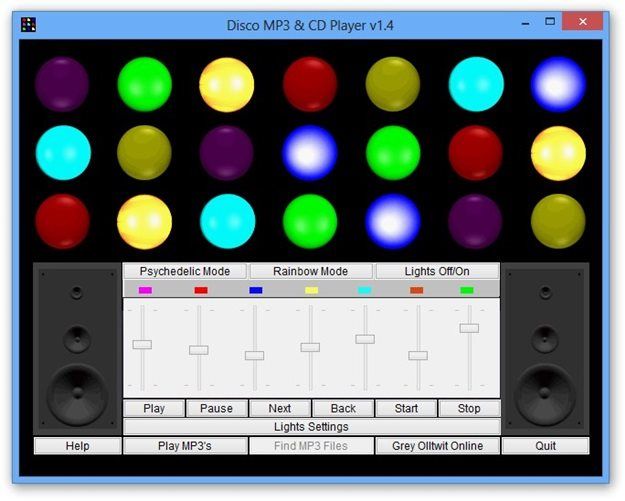Click slider handle under cyan swatch

[x=365, y=339]
